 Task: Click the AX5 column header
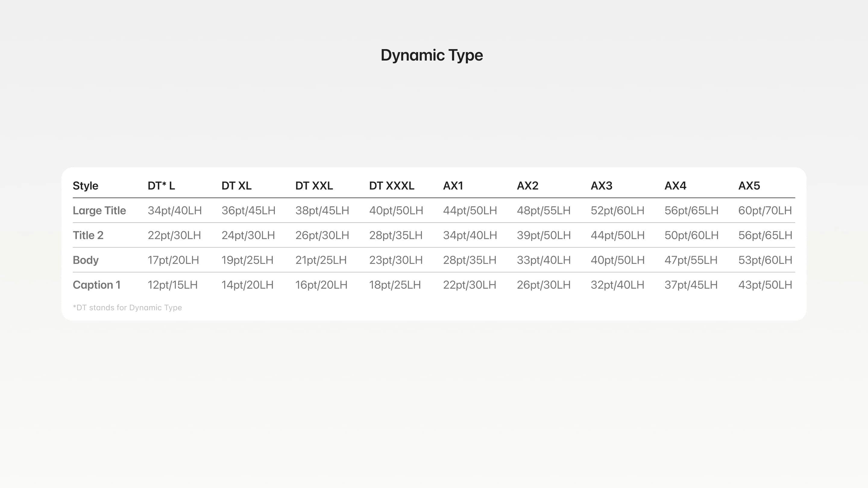click(x=749, y=186)
